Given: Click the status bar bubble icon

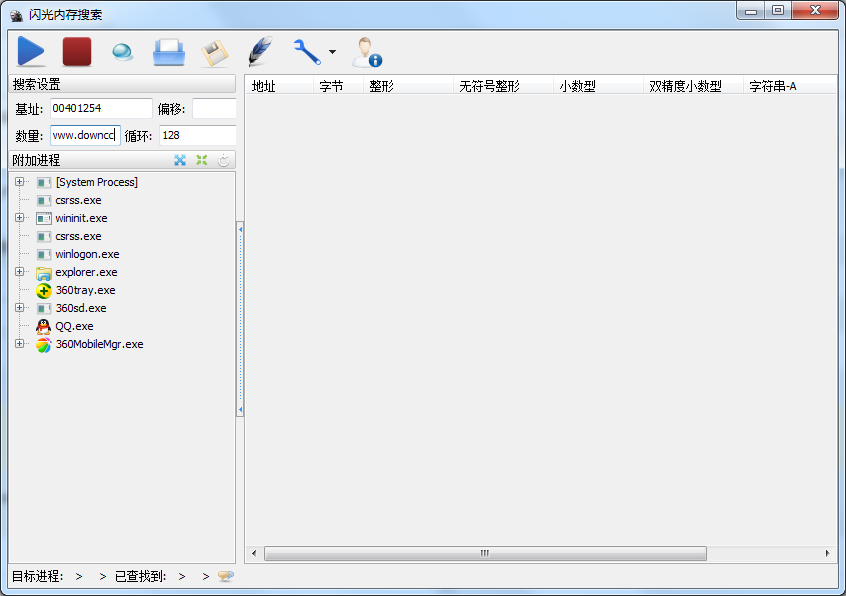Looking at the screenshot, I should (x=226, y=576).
